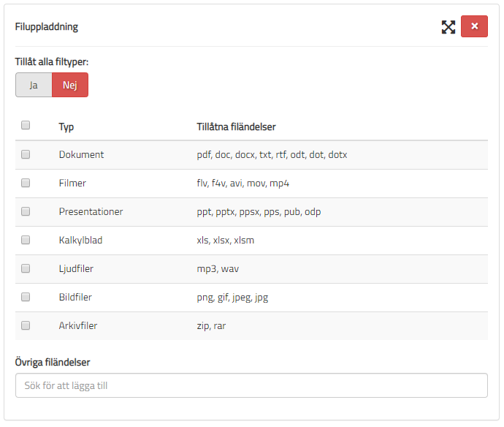
Task: Click the zip, rar extensions text
Action: 211,326
